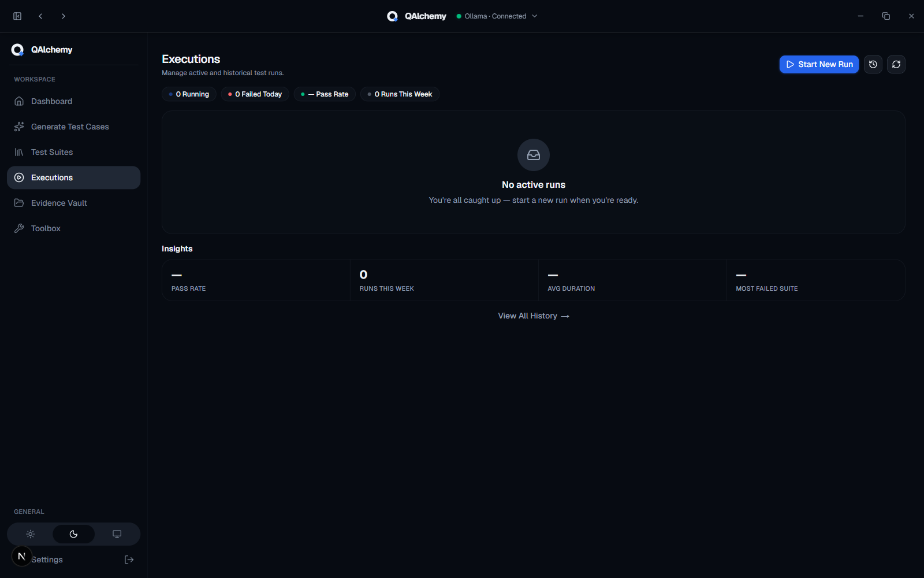
Task: Click the Pass Rate chip
Action: (325, 94)
